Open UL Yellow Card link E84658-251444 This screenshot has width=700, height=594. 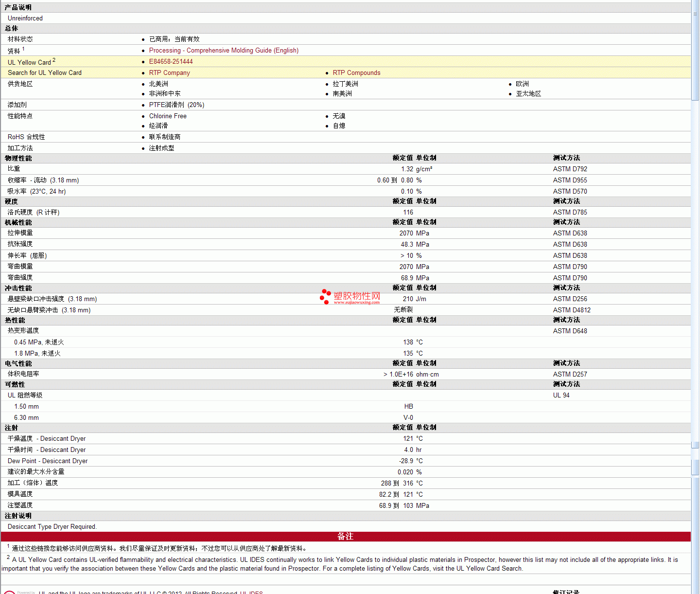pyautogui.click(x=171, y=61)
